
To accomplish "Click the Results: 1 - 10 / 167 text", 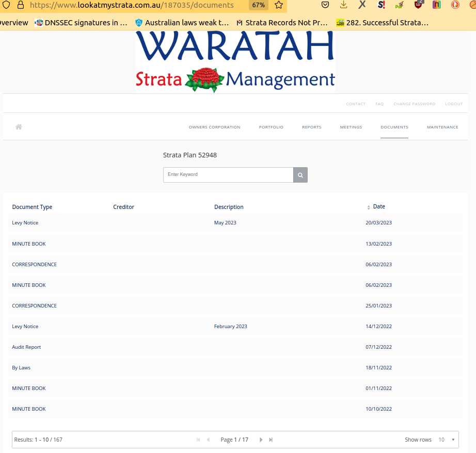I will [38, 440].
